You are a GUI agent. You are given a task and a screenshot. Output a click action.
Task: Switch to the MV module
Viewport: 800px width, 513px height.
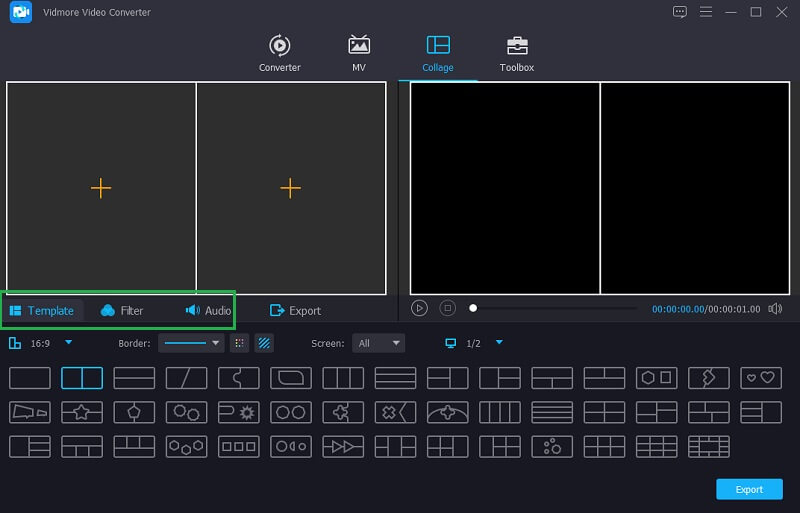358,53
